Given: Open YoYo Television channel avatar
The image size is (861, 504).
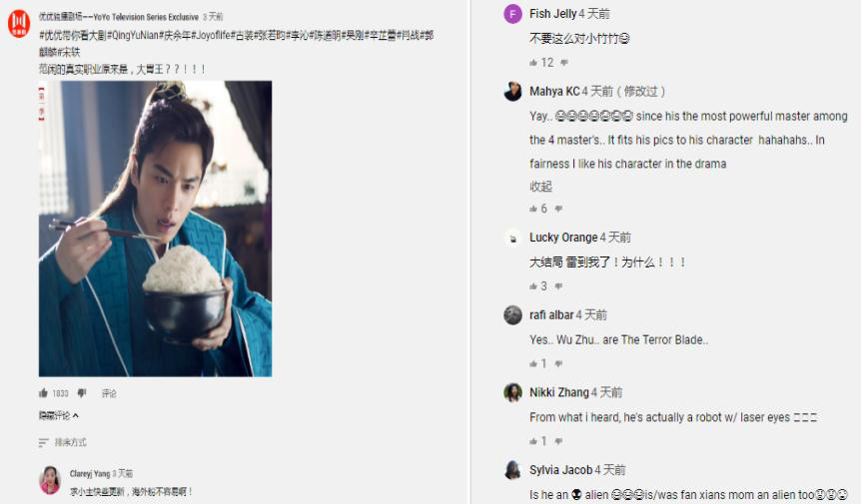Looking at the screenshot, I should [x=19, y=23].
